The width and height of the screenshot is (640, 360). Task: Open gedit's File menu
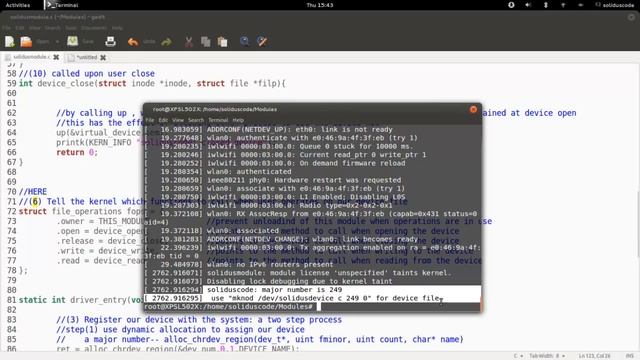tap(6, 28)
